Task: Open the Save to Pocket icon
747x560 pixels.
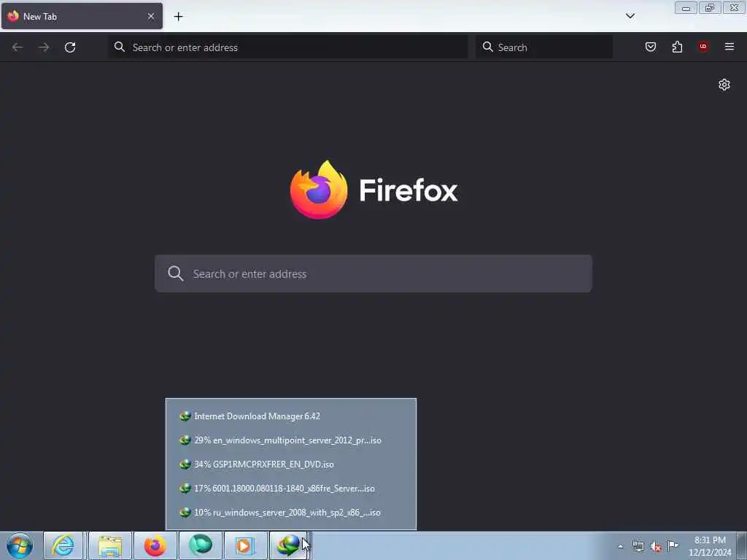Action: 650,47
